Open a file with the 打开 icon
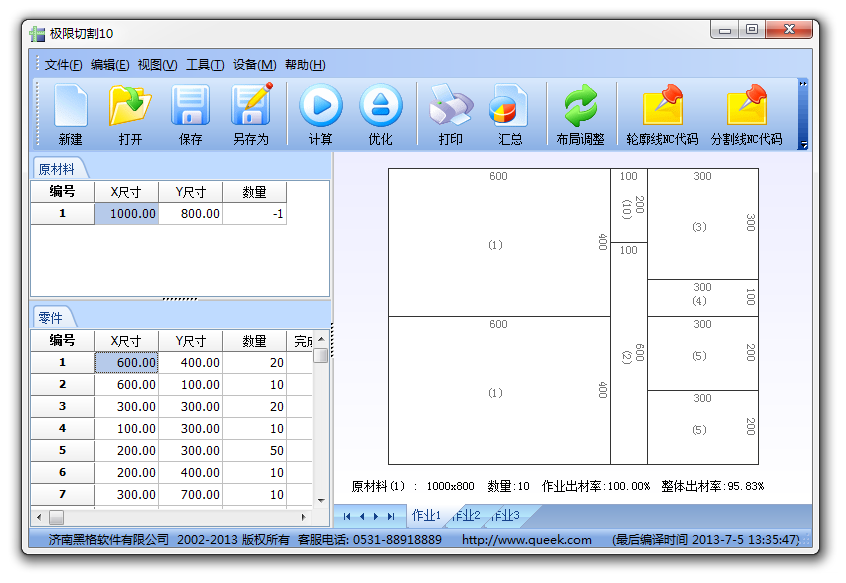 [130, 114]
